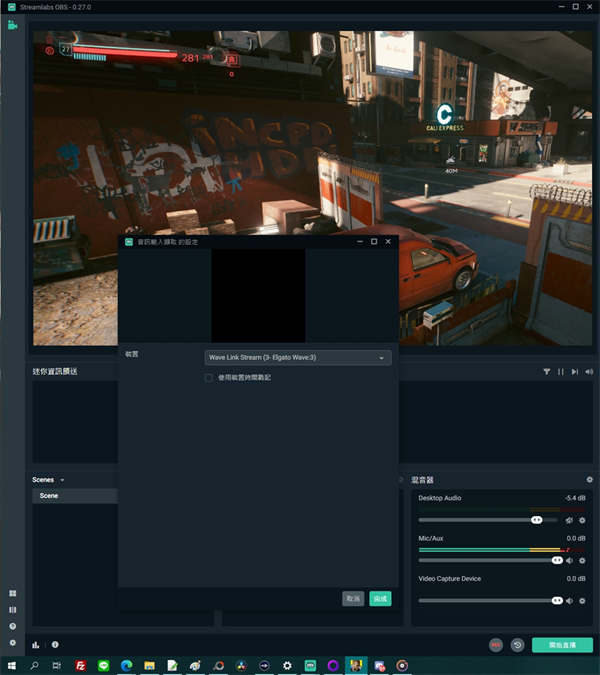Show performance stats bar-chart icon in footer

(x=36, y=645)
